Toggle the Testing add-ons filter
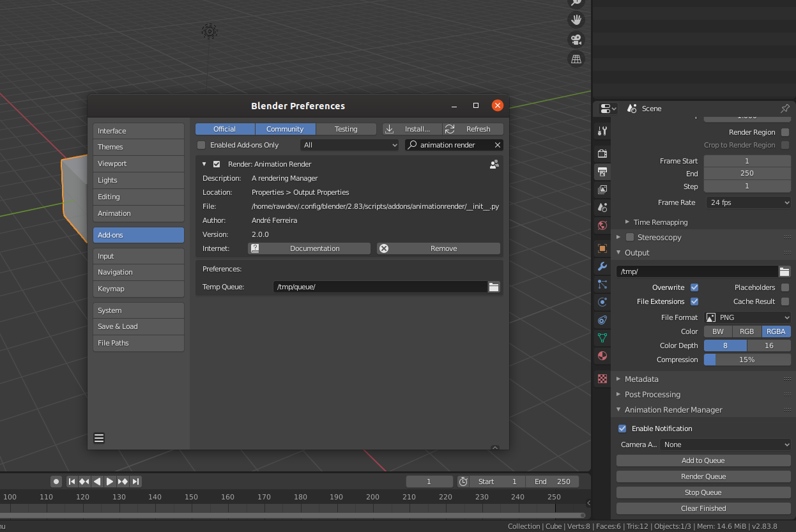The image size is (796, 532). [346, 129]
